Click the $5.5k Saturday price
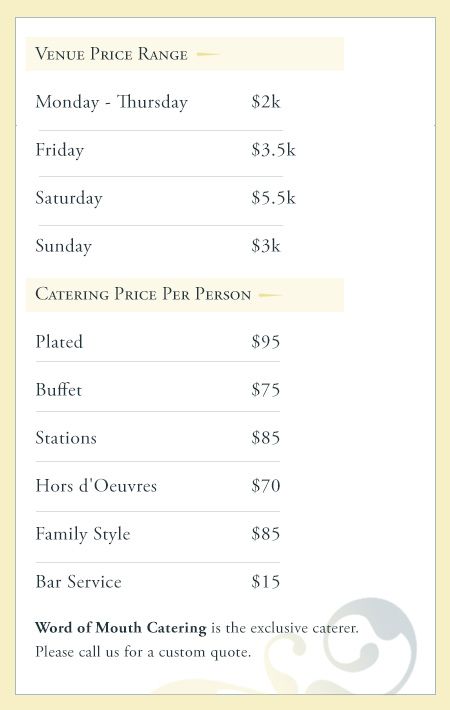 (273, 197)
